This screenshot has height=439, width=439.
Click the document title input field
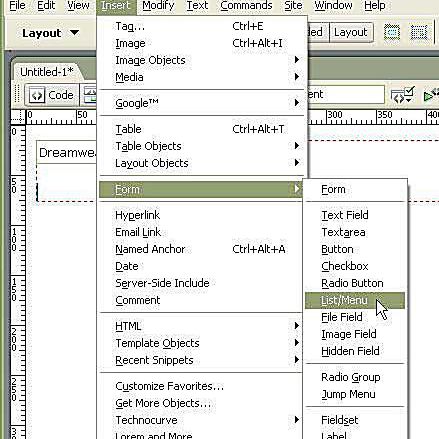click(x=346, y=95)
